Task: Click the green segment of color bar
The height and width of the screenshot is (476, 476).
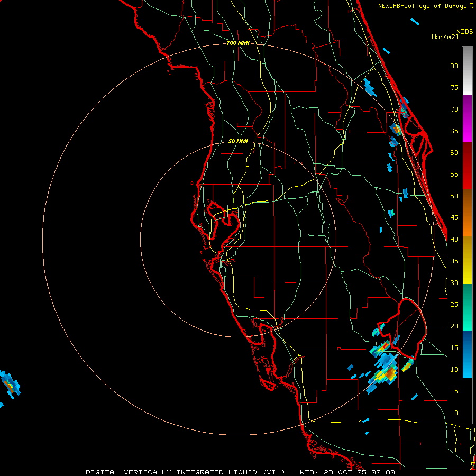Action: coord(467,307)
